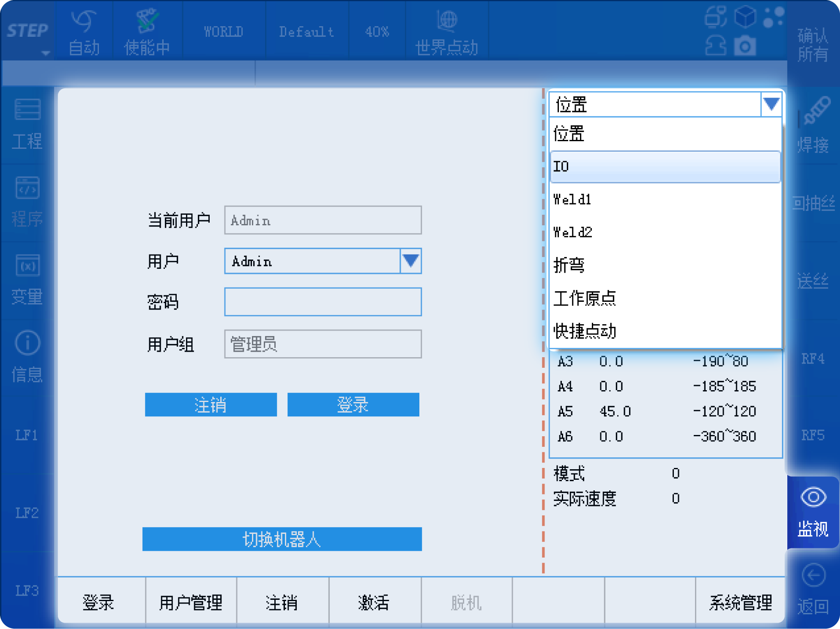Open the 焊接 welding panel

(x=813, y=126)
